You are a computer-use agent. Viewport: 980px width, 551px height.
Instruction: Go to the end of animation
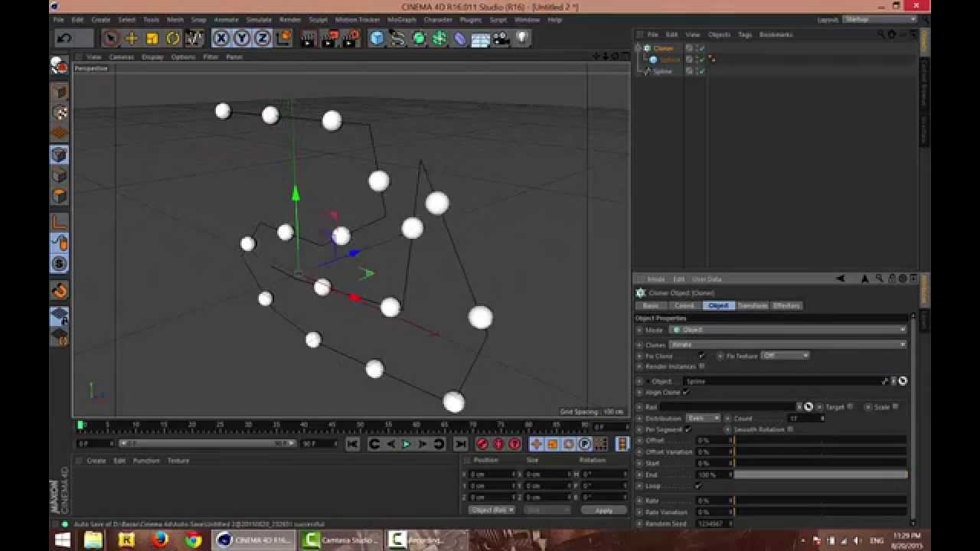[x=460, y=444]
